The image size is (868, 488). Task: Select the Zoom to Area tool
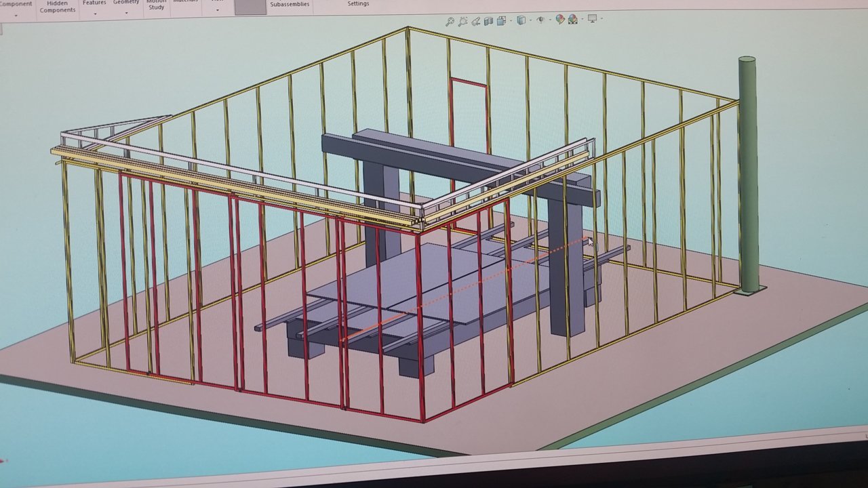click(462, 22)
